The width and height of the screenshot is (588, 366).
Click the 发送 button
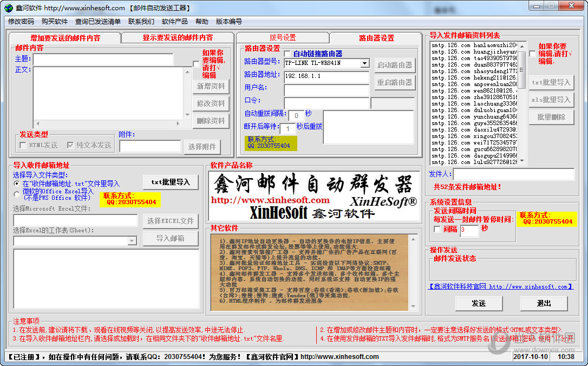[479, 303]
